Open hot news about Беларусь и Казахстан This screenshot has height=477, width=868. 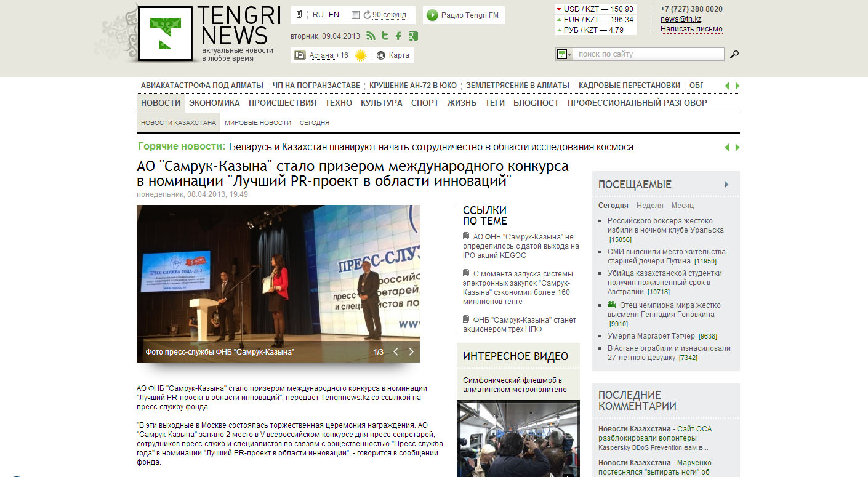tap(431, 146)
